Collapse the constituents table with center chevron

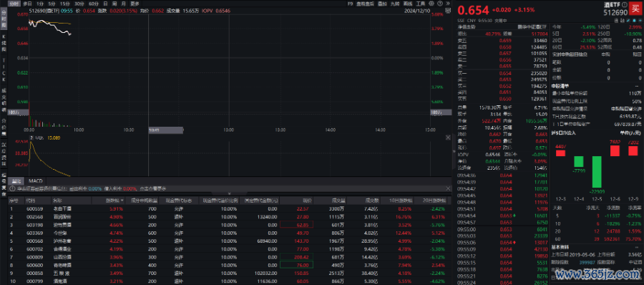tap(230, 194)
